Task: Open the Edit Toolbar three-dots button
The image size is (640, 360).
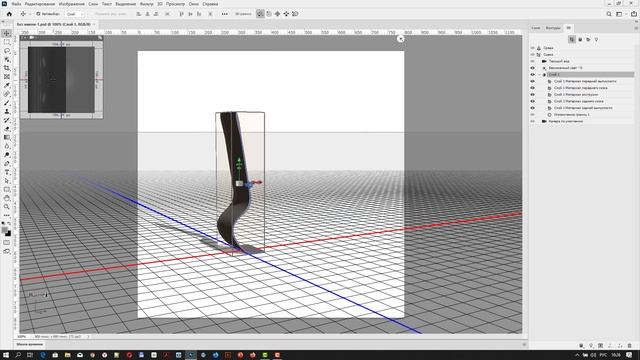Action: pos(7,215)
